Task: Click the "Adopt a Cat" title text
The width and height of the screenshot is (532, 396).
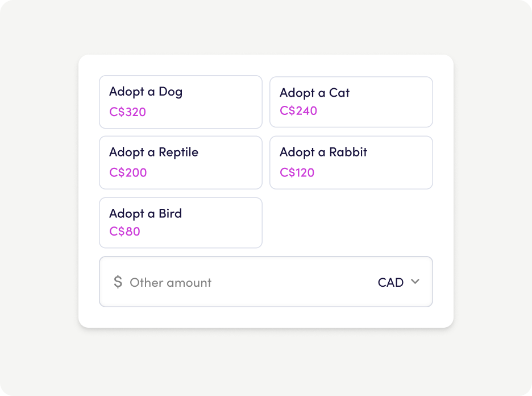Action: [315, 93]
